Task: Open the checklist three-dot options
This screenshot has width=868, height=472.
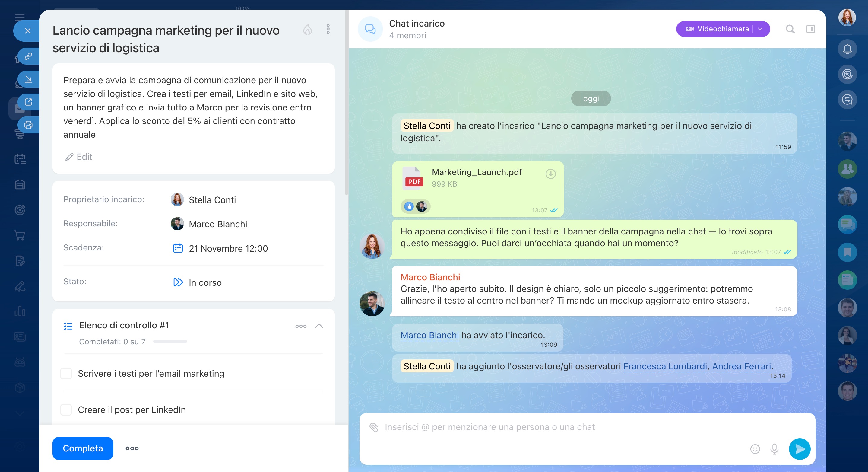Action: click(x=301, y=326)
